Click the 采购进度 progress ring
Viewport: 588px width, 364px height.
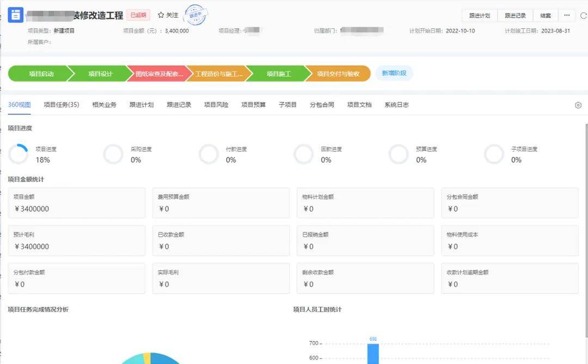113,155
